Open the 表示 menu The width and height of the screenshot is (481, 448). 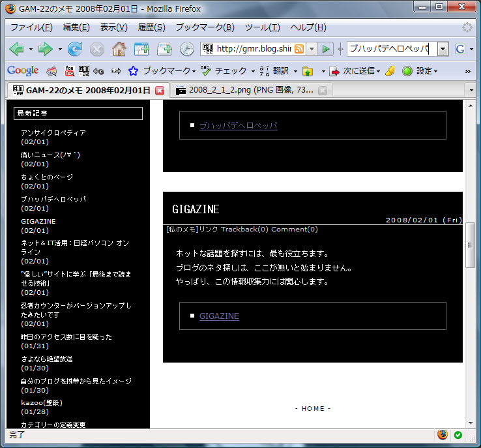coord(113,27)
